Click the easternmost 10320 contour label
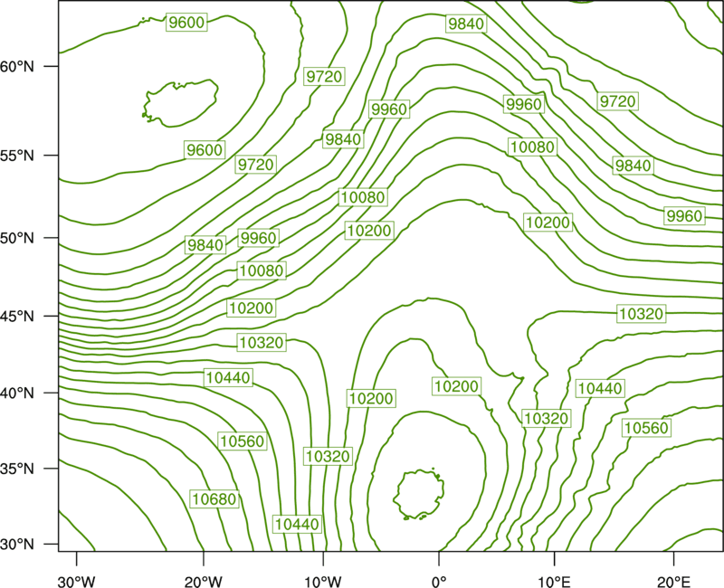This screenshot has height=588, width=724. pyautogui.click(x=642, y=314)
